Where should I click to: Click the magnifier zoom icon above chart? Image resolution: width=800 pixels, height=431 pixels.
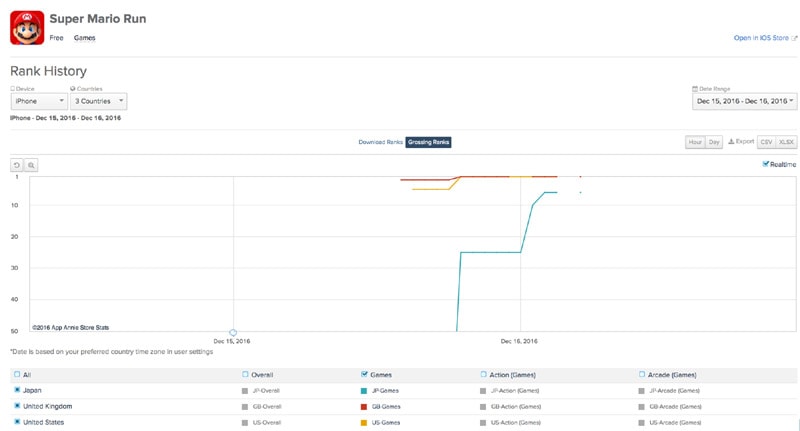pyautogui.click(x=31, y=164)
